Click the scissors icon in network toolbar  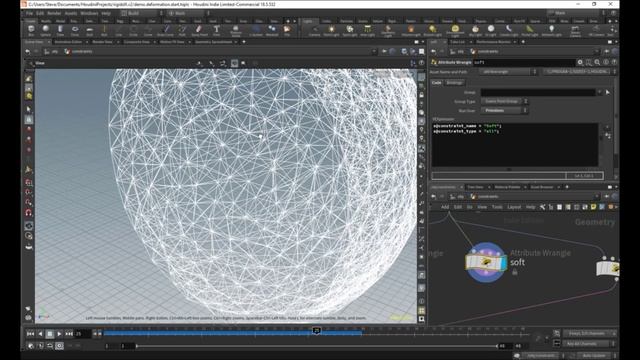point(542,207)
